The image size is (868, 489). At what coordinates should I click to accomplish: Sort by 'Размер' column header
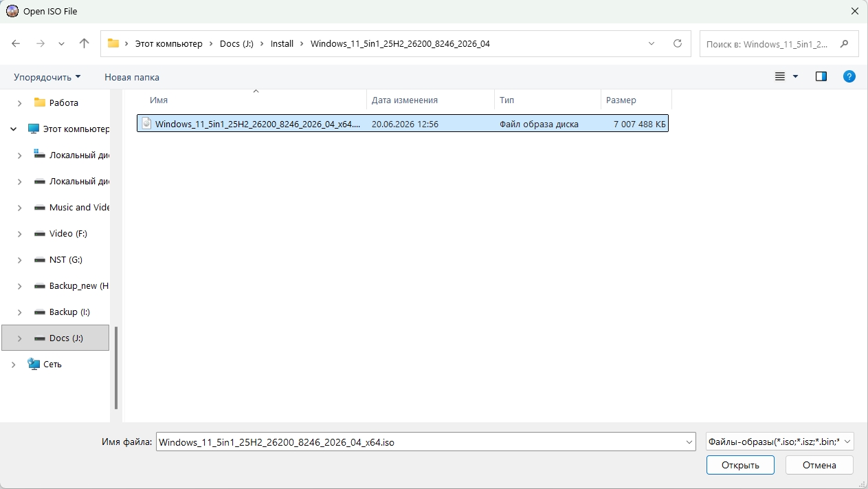621,100
